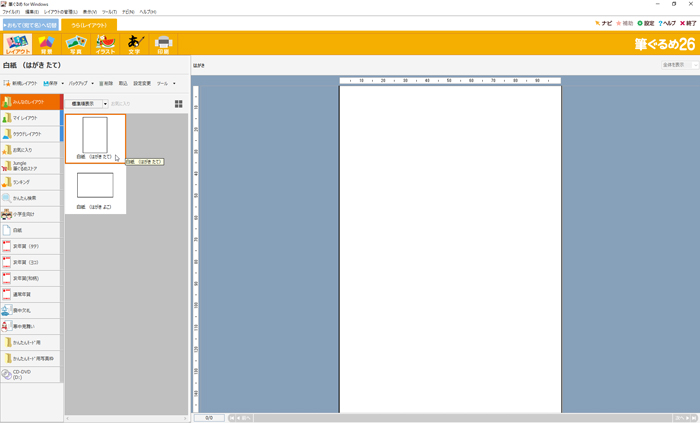
Task: Click the レイアウト icon in orange toolbar
Action: pos(17,43)
